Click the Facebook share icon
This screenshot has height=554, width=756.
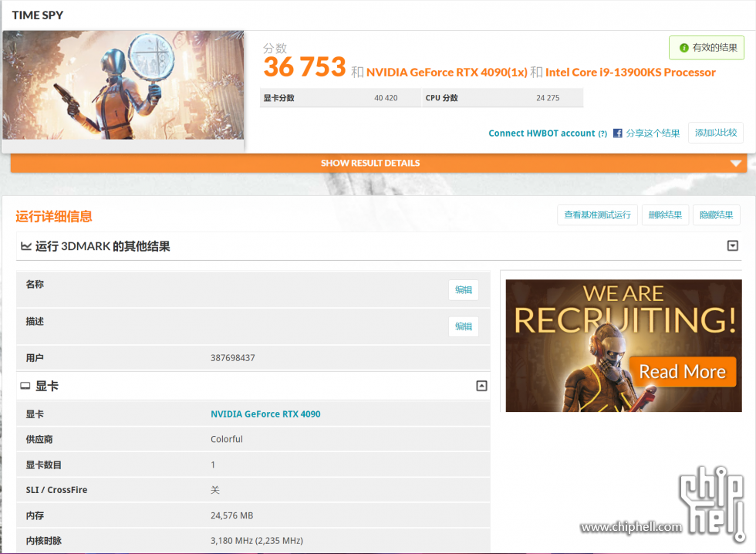(x=617, y=133)
